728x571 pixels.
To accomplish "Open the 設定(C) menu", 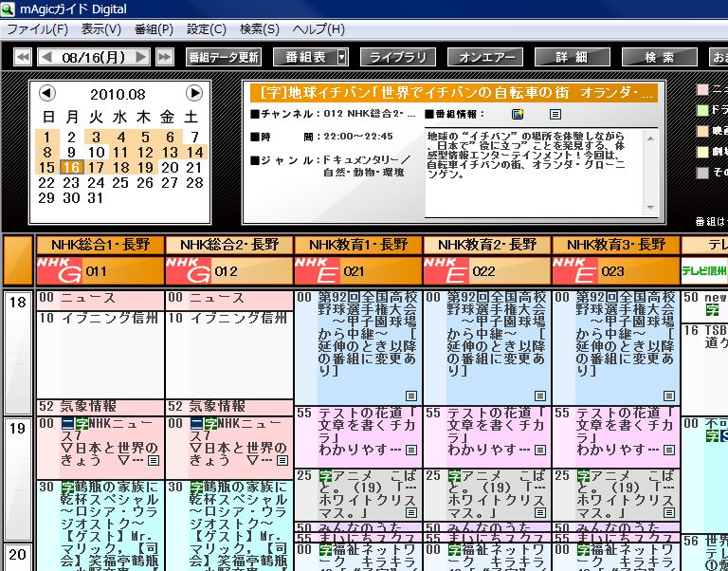I will 207,29.
